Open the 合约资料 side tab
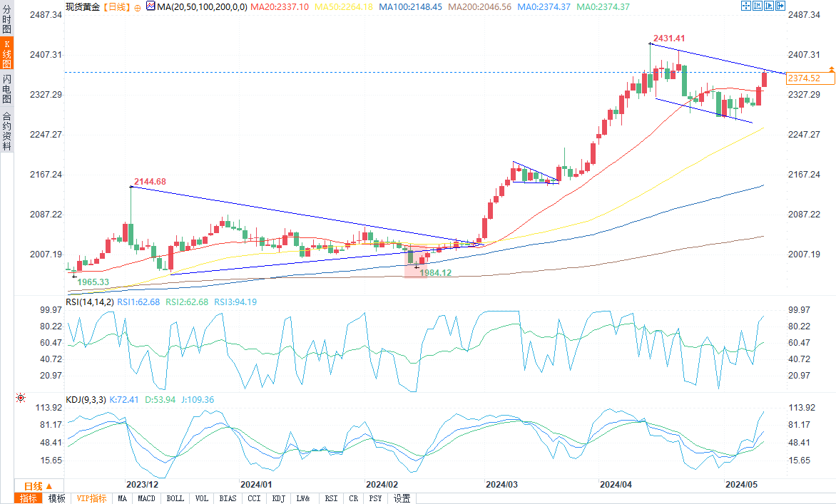 (6, 131)
